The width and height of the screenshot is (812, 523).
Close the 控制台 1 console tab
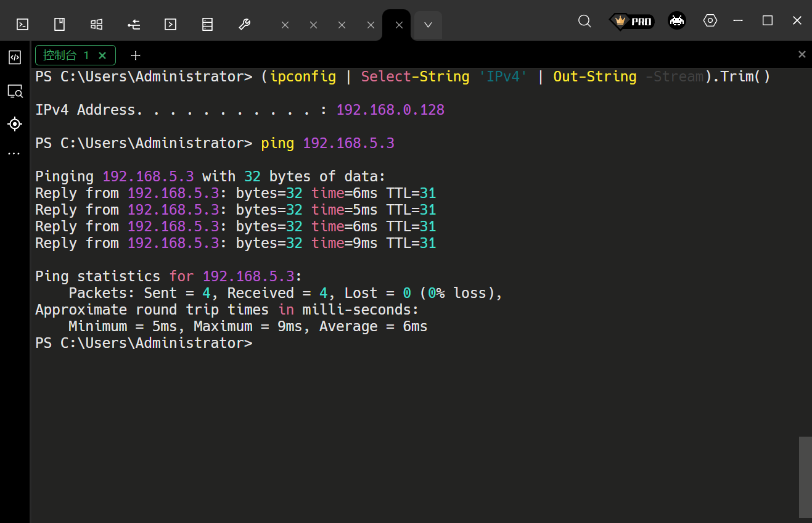[x=102, y=56]
